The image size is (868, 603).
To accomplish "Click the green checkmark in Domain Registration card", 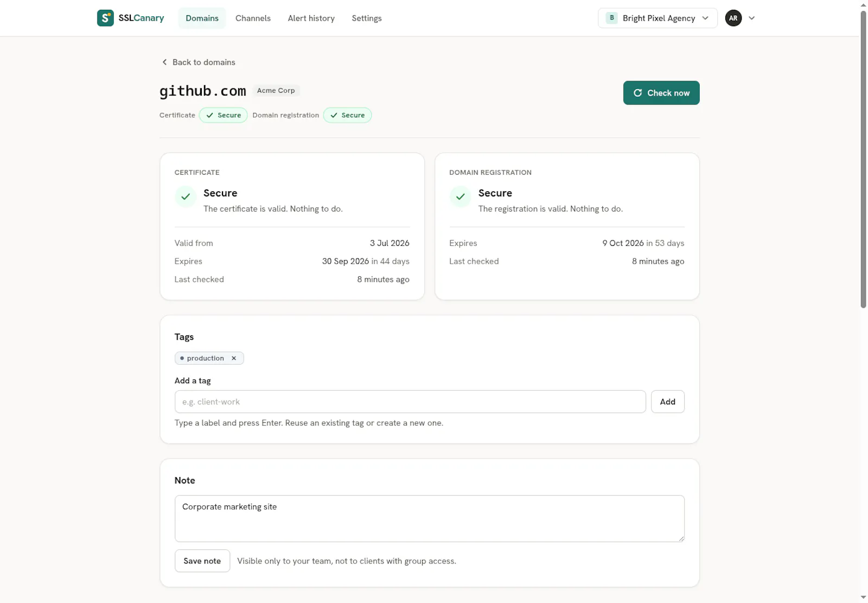I will tap(460, 196).
